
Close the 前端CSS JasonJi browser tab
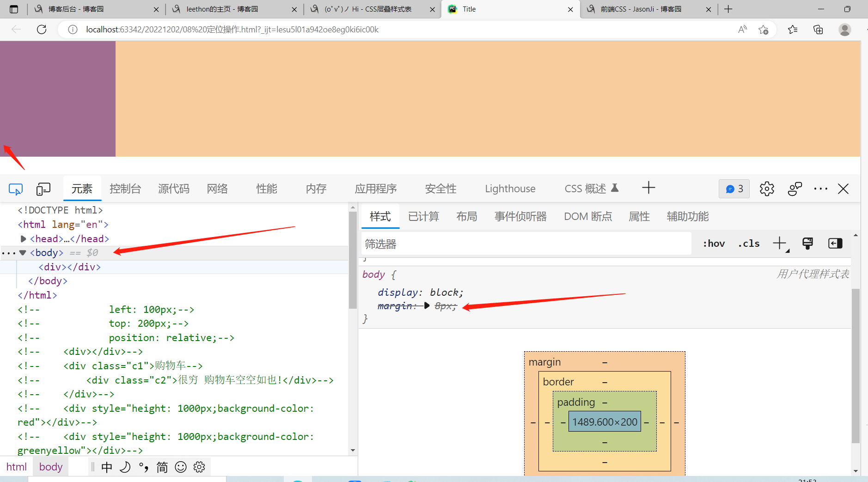click(709, 9)
